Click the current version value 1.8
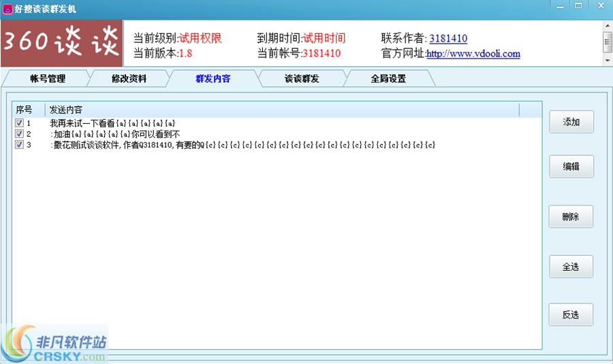Viewport: 613px width, 364px height. tap(185, 54)
